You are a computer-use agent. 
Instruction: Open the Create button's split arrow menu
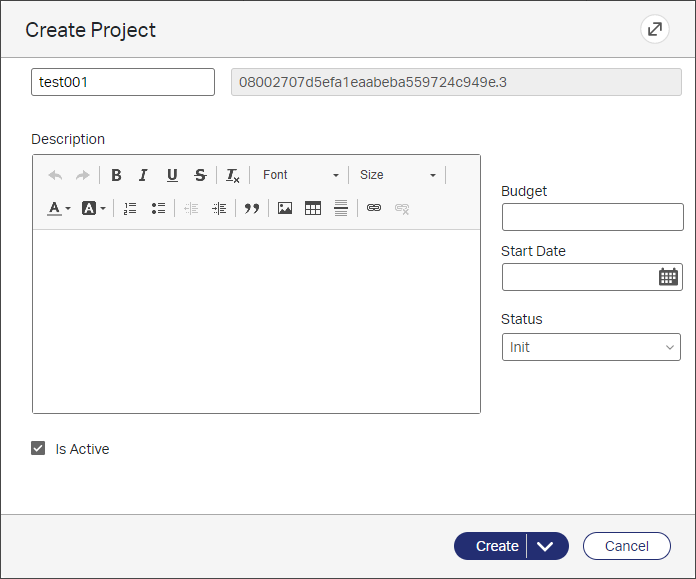(546, 546)
